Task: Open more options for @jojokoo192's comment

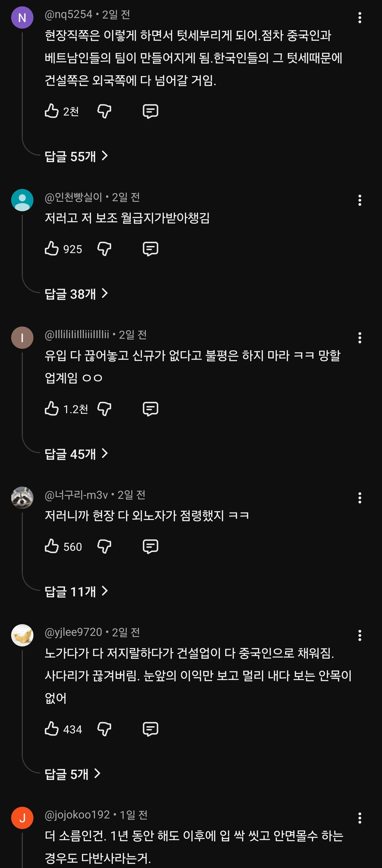Action: pos(360,818)
